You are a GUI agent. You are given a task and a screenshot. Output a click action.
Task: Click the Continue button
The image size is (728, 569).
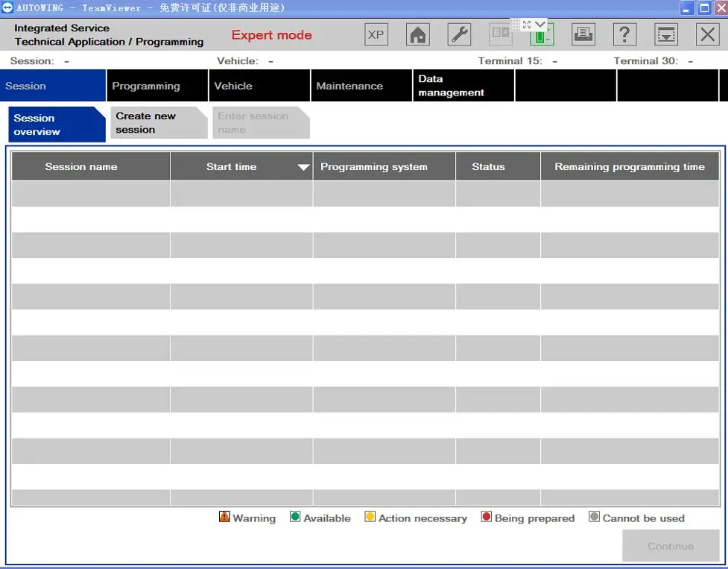coord(671,546)
